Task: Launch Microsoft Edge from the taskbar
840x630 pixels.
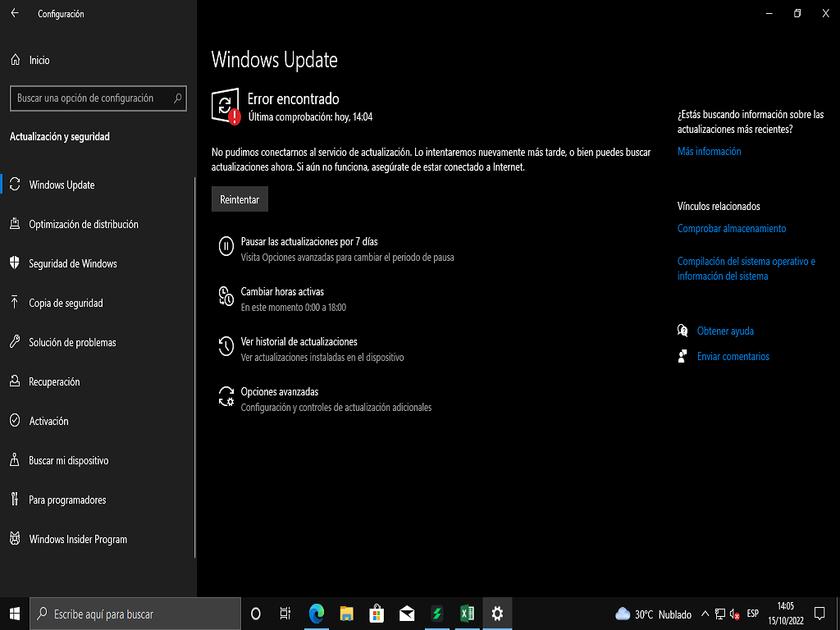Action: tap(316, 614)
